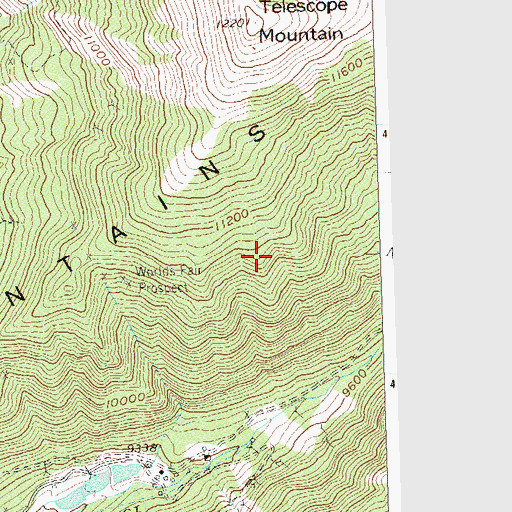This screenshot has height=512, width=512.
Task: Click the Worlds Fair Prospect label
Action: click(x=168, y=279)
